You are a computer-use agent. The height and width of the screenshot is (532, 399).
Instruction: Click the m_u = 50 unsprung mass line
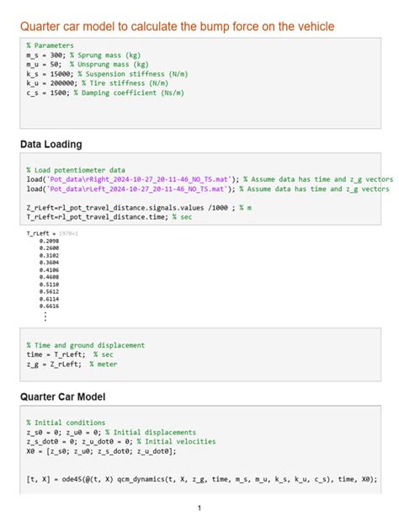click(x=88, y=65)
